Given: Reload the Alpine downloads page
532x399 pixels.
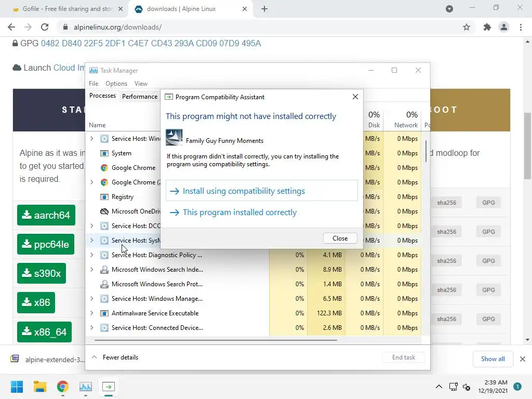Looking at the screenshot, I should (x=45, y=27).
